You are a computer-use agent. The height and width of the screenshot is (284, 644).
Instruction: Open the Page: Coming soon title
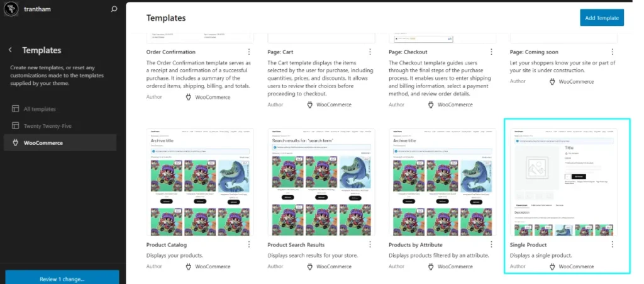click(534, 52)
